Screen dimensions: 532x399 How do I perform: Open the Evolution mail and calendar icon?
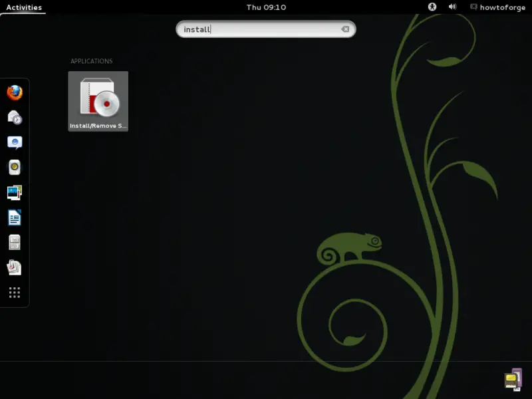15,118
